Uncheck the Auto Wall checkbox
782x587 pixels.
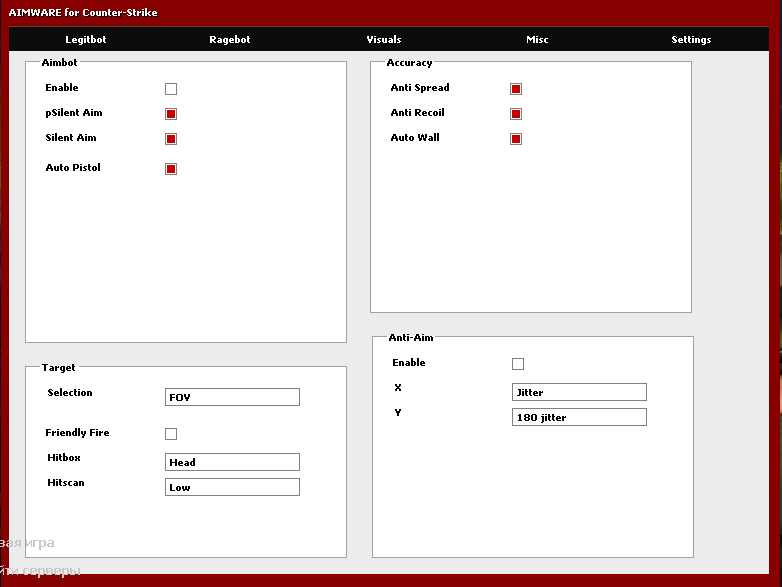516,139
